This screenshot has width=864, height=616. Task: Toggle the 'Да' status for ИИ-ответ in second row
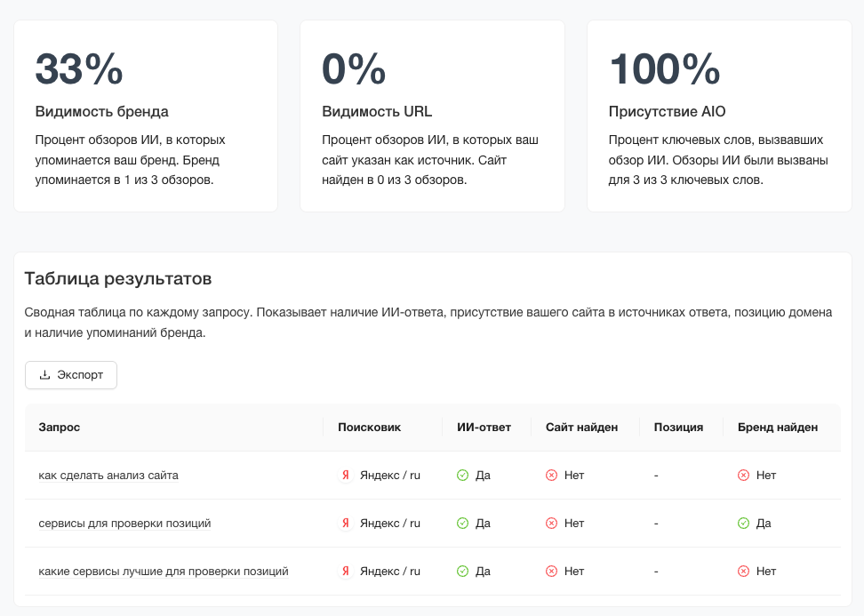[473, 523]
